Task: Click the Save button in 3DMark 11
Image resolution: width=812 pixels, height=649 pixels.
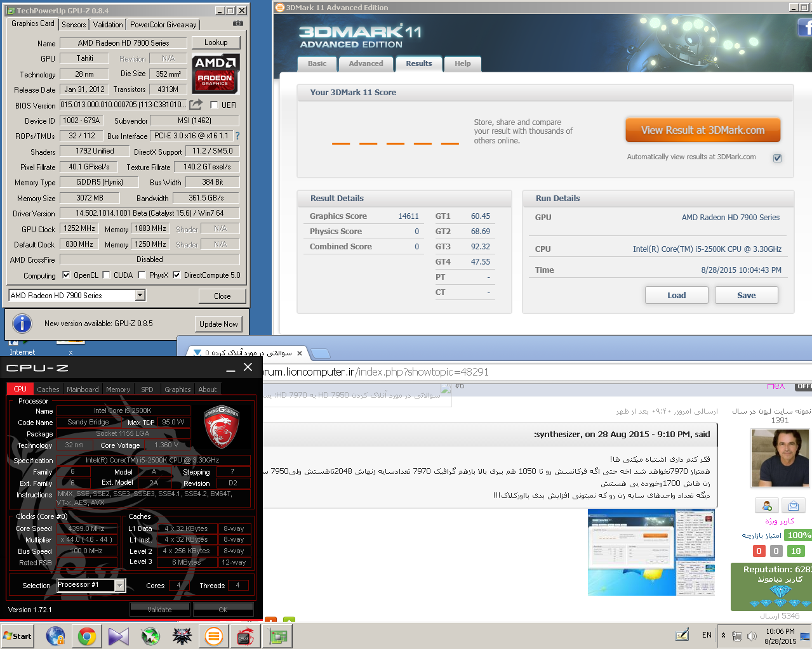Action: tap(747, 295)
